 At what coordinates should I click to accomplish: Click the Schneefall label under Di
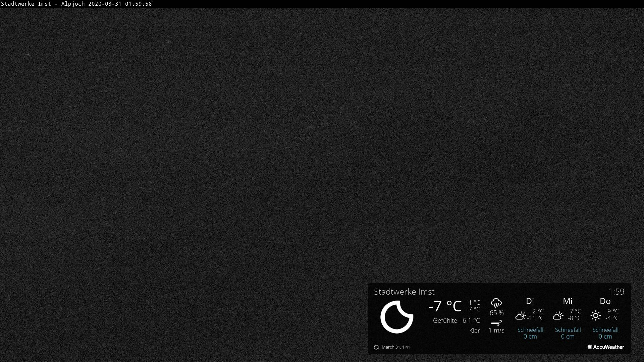(530, 330)
